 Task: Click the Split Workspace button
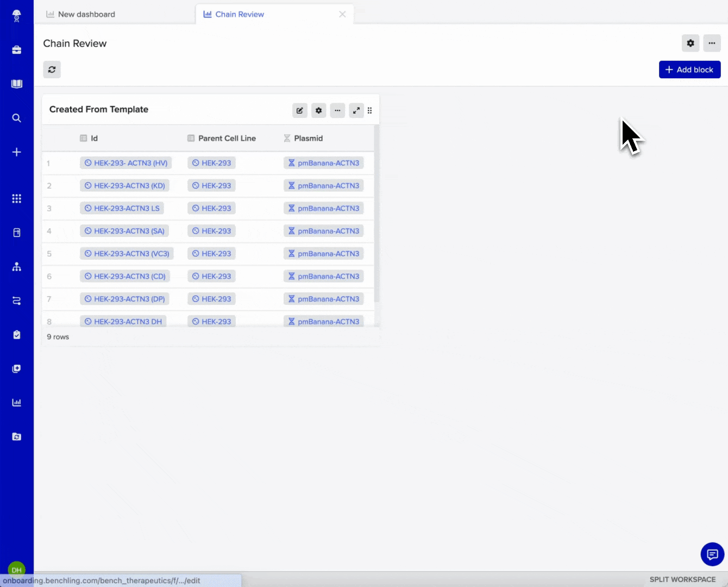(682, 579)
